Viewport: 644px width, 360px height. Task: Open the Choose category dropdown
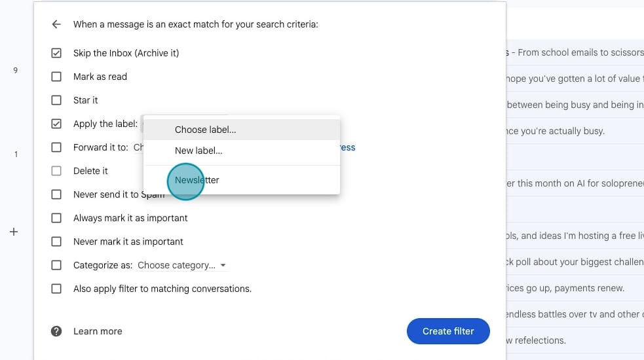click(182, 265)
